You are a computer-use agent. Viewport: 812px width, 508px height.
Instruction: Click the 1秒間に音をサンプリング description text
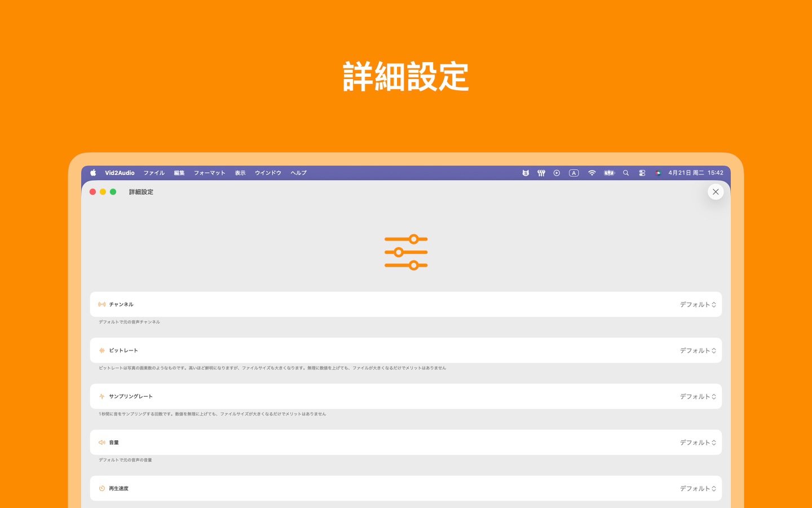(213, 414)
